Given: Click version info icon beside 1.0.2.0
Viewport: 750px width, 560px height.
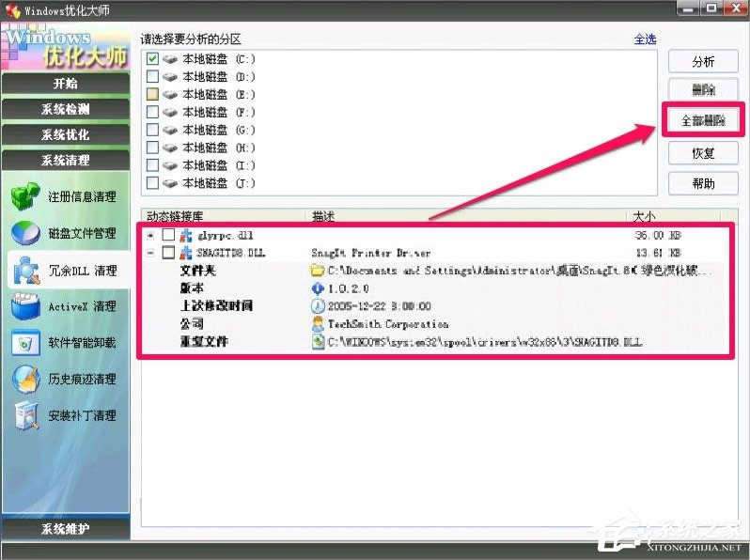Looking at the screenshot, I should point(318,288).
